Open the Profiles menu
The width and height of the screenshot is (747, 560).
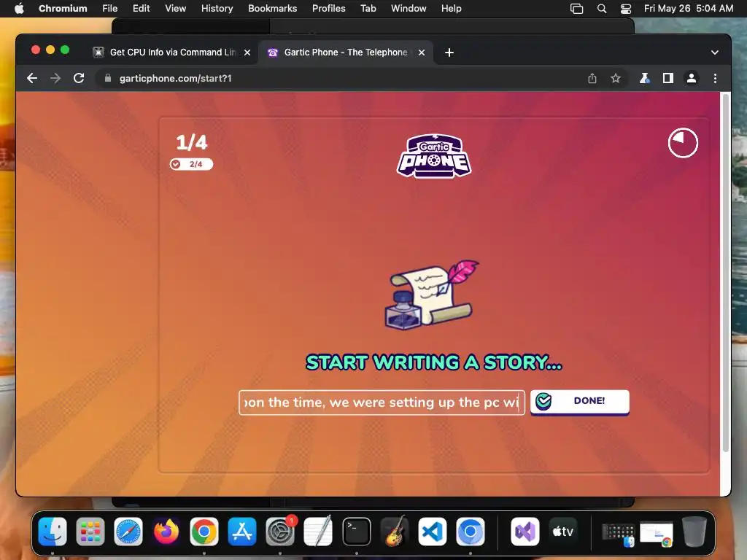[329, 9]
